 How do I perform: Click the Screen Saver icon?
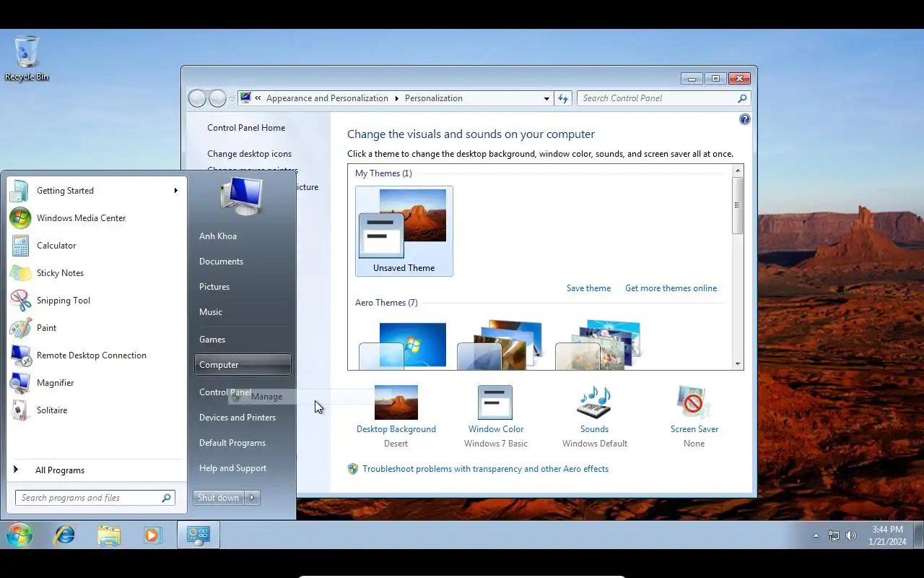point(694,402)
